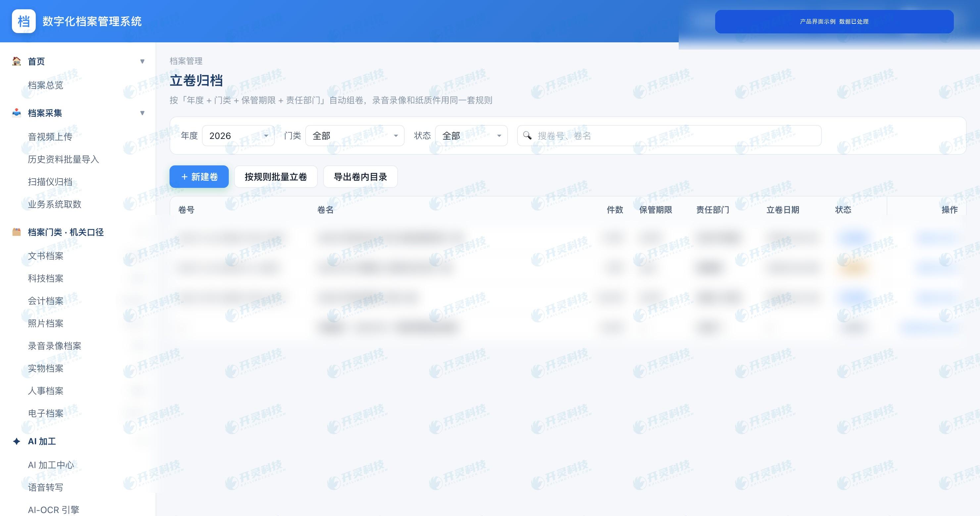Select 电子档案 category
The height and width of the screenshot is (516, 980).
click(x=46, y=413)
